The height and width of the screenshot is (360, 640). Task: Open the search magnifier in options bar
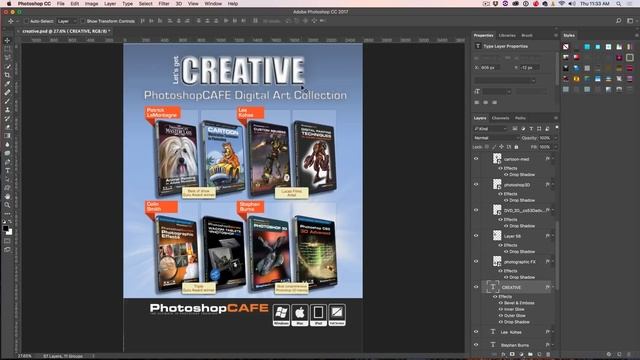coord(618,21)
